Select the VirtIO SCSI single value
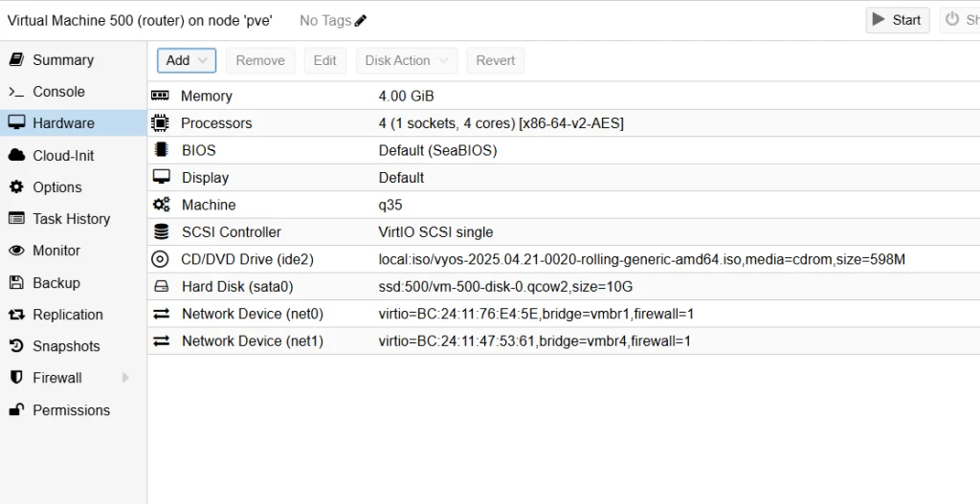Image resolution: width=980 pixels, height=504 pixels. tap(435, 232)
